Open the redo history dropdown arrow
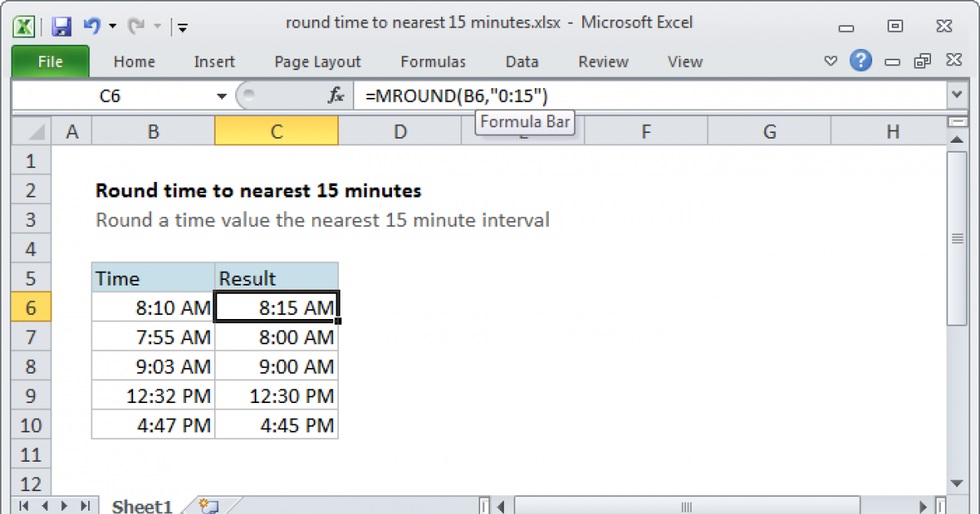This screenshot has width=980, height=514. coord(157,27)
